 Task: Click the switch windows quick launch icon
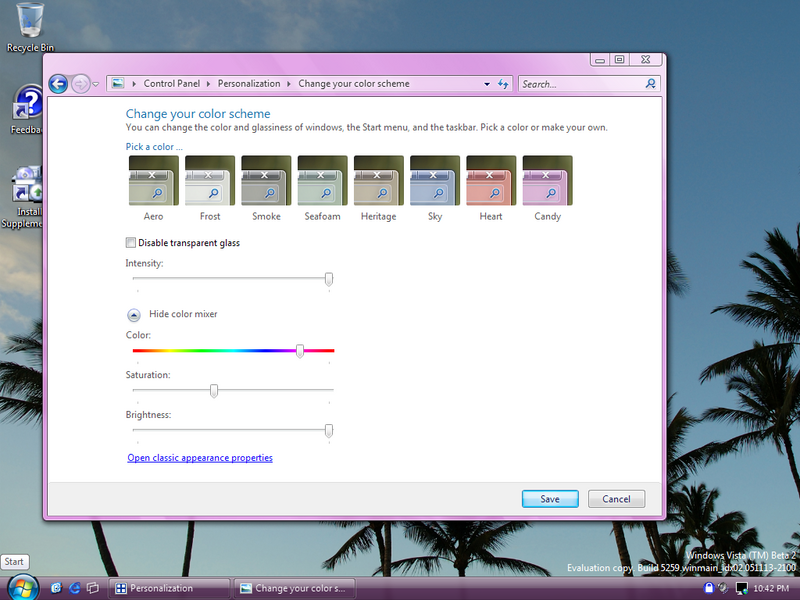[x=93, y=588]
